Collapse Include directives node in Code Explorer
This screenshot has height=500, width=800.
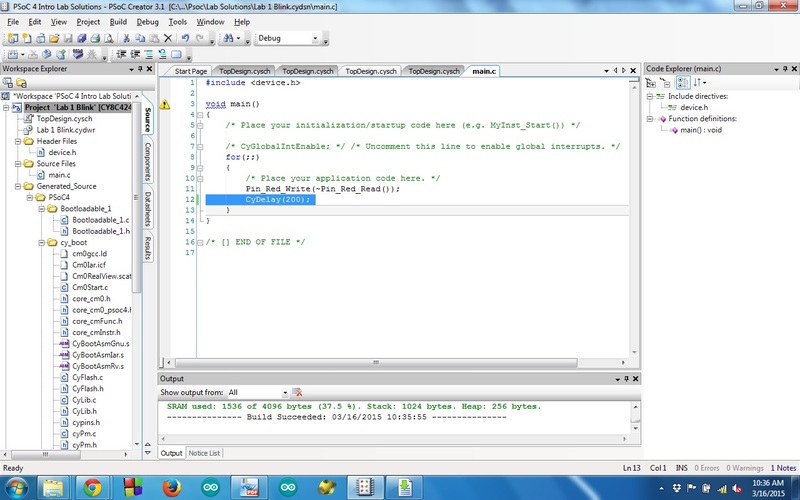650,96
